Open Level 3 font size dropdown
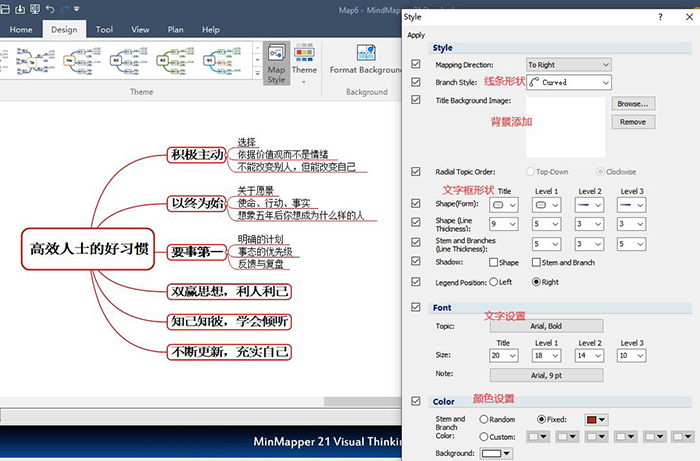The height and width of the screenshot is (461, 700). coord(632,356)
